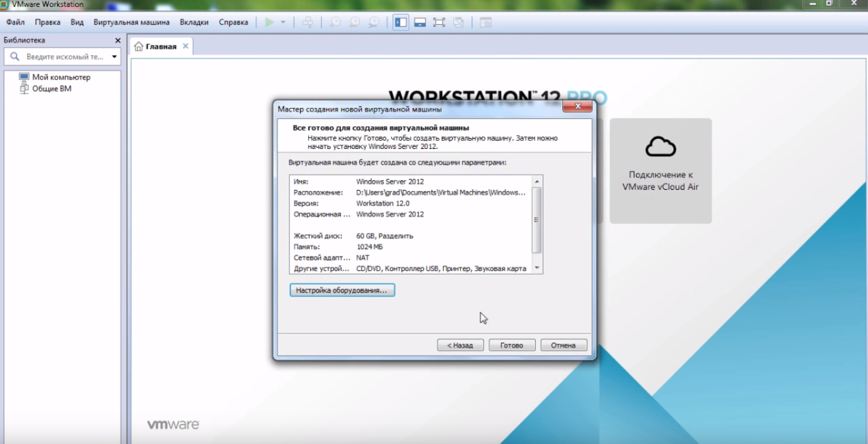The height and width of the screenshot is (444, 868).
Task: Click the Revert to Snapshot icon
Action: (355, 22)
